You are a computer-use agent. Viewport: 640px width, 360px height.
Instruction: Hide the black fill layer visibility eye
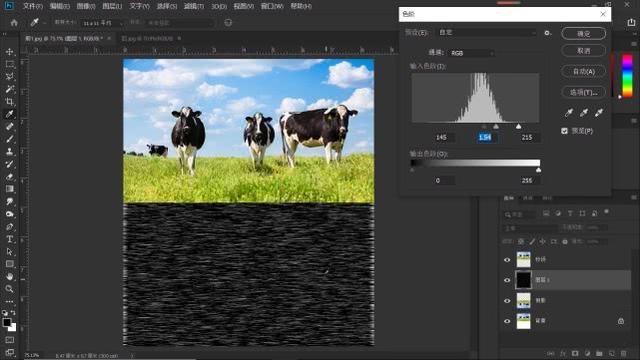click(507, 280)
